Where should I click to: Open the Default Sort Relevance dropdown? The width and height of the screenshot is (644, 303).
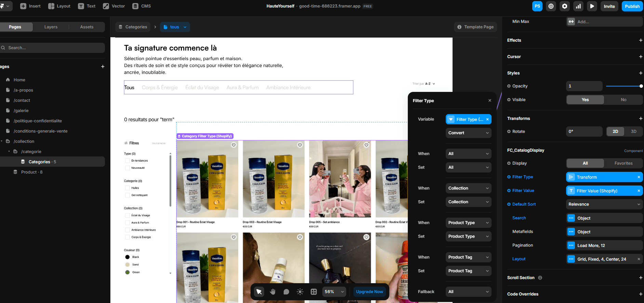tap(604, 204)
